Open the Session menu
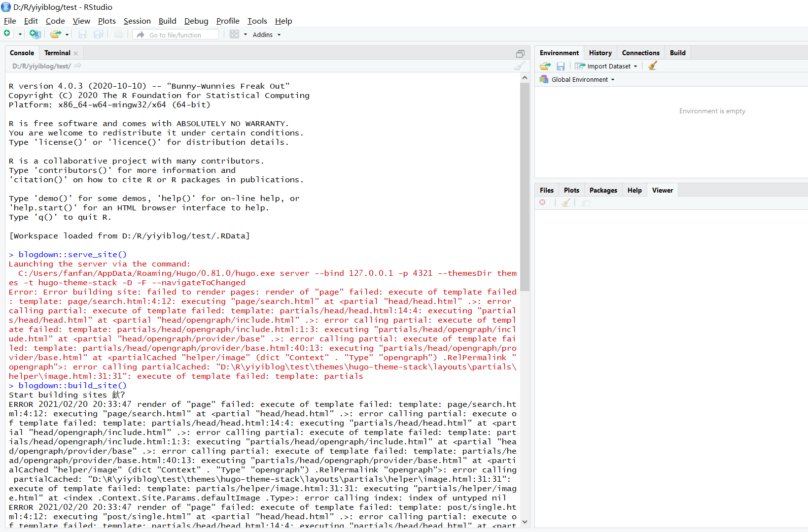 point(137,21)
